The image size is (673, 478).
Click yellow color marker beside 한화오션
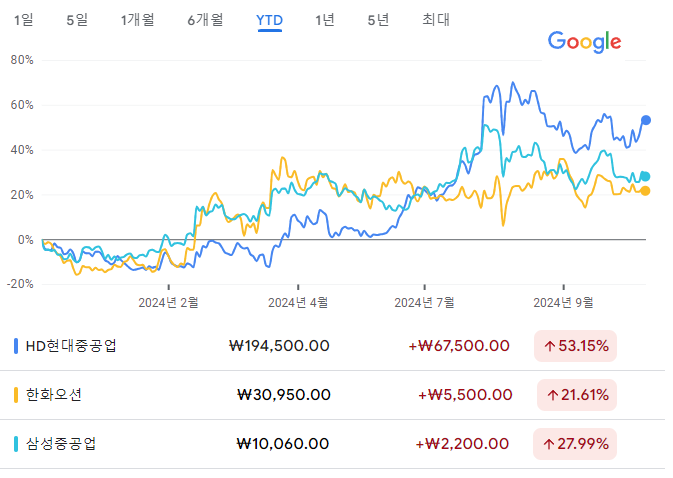tap(16, 395)
